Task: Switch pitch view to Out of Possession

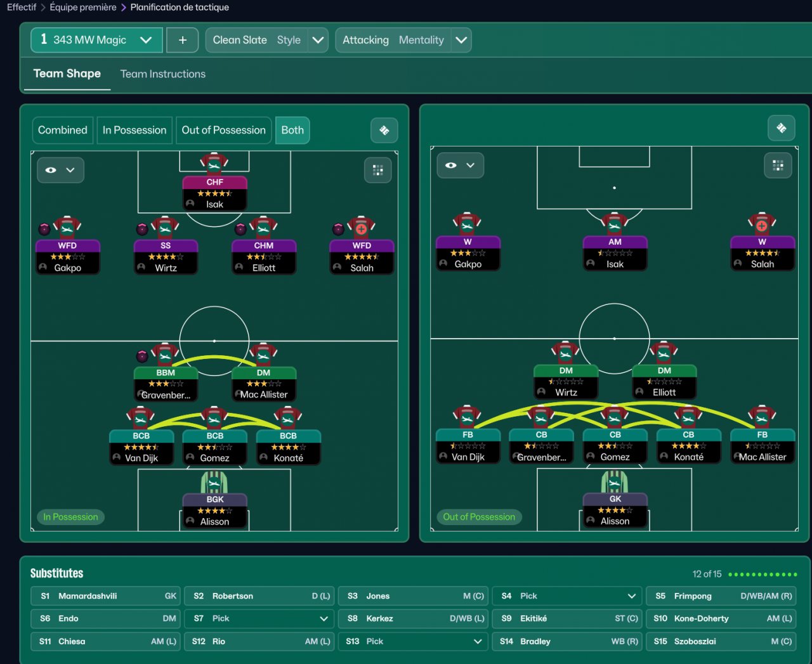Action: [x=224, y=130]
